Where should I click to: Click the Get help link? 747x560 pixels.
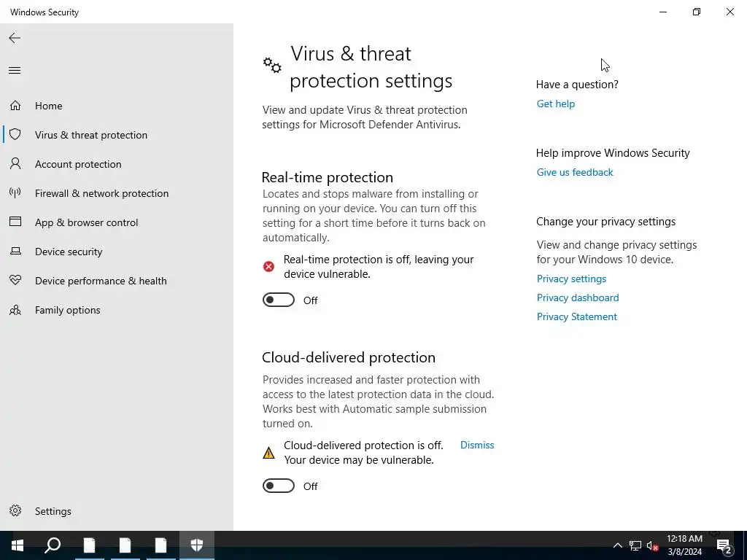pos(555,104)
